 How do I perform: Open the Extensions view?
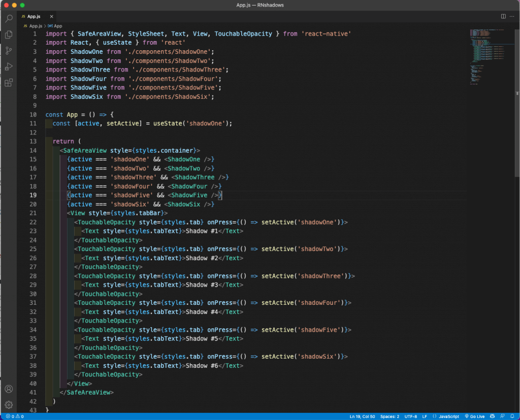click(x=9, y=83)
